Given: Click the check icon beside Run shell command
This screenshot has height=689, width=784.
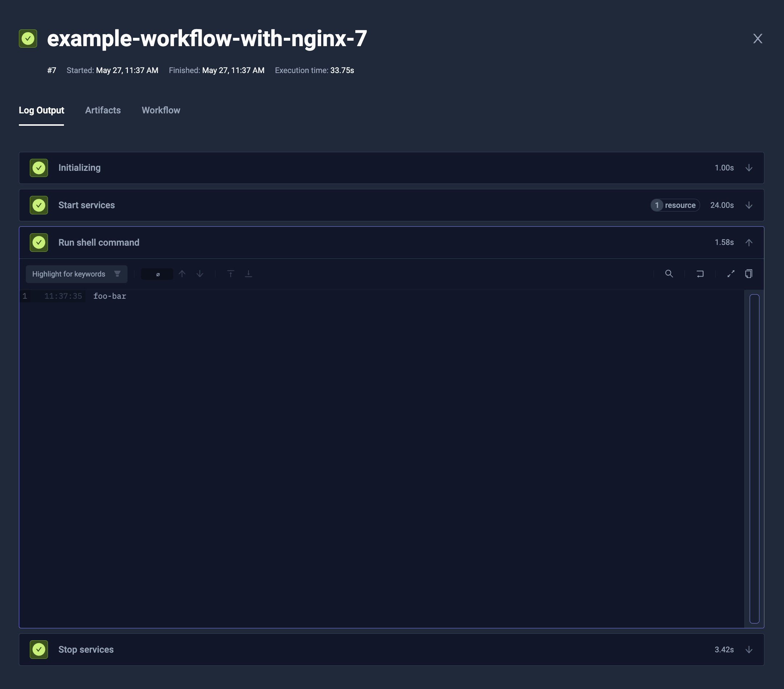Looking at the screenshot, I should (x=39, y=242).
